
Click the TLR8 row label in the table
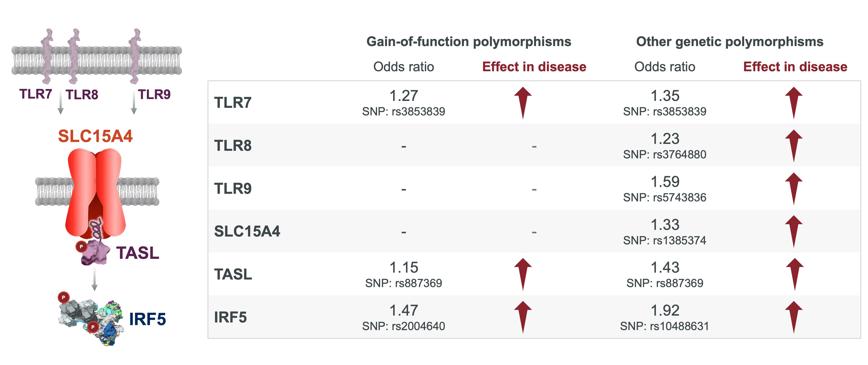tap(233, 145)
